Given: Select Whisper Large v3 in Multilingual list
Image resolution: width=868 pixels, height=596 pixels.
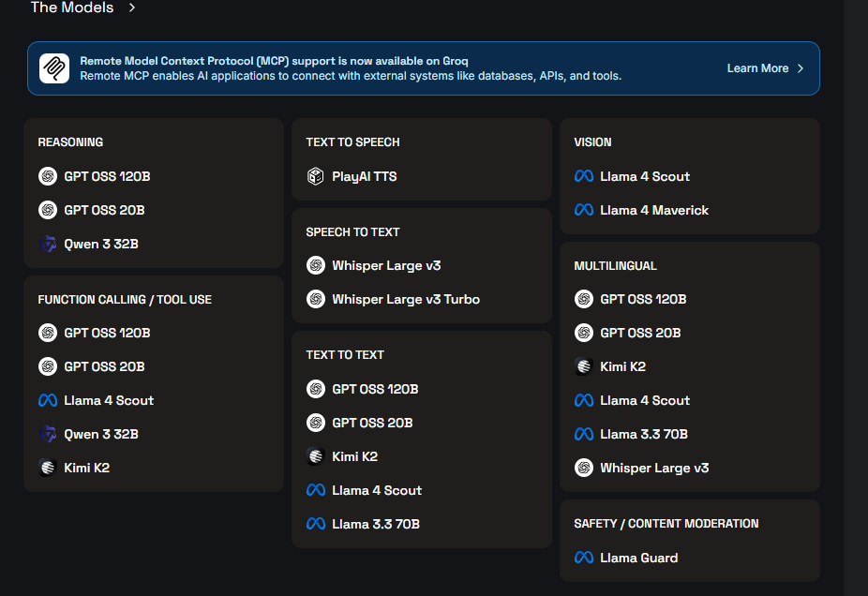Looking at the screenshot, I should 654,468.
